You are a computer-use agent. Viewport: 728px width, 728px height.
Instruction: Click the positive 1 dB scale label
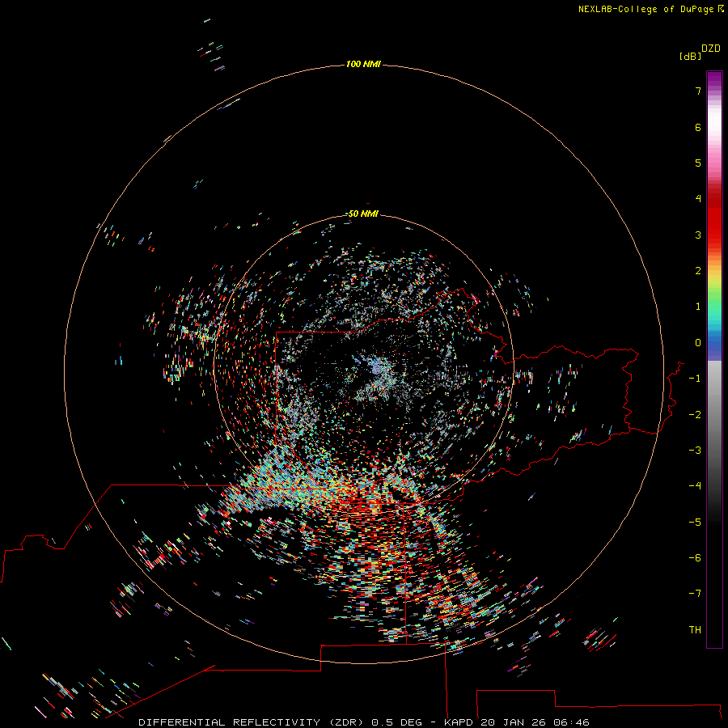[698, 307]
